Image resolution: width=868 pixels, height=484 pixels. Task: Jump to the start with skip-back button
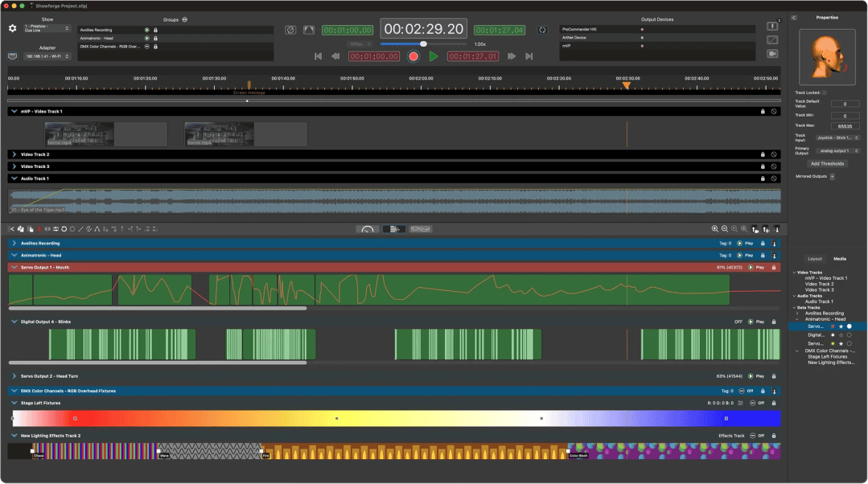(318, 56)
